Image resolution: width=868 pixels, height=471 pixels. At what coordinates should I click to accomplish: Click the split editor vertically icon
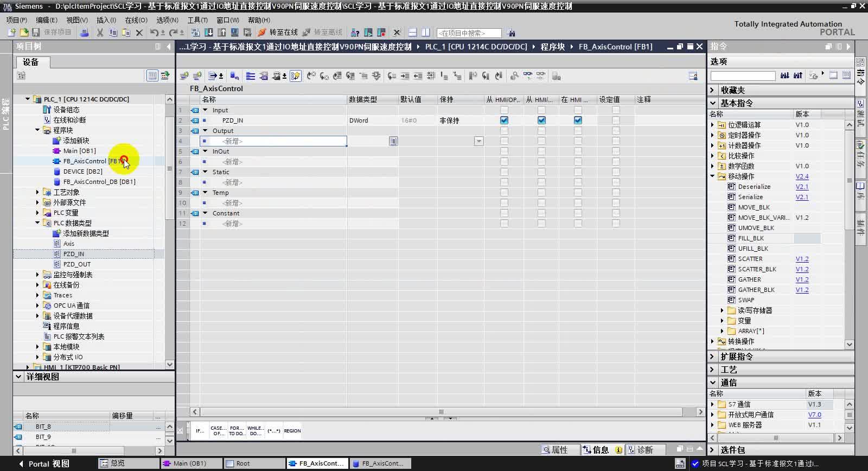click(426, 33)
